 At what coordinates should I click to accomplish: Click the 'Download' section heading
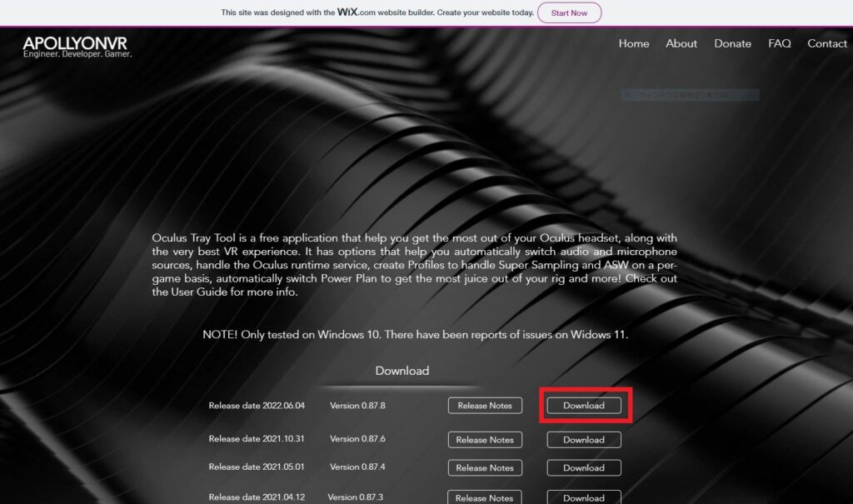pyautogui.click(x=402, y=371)
